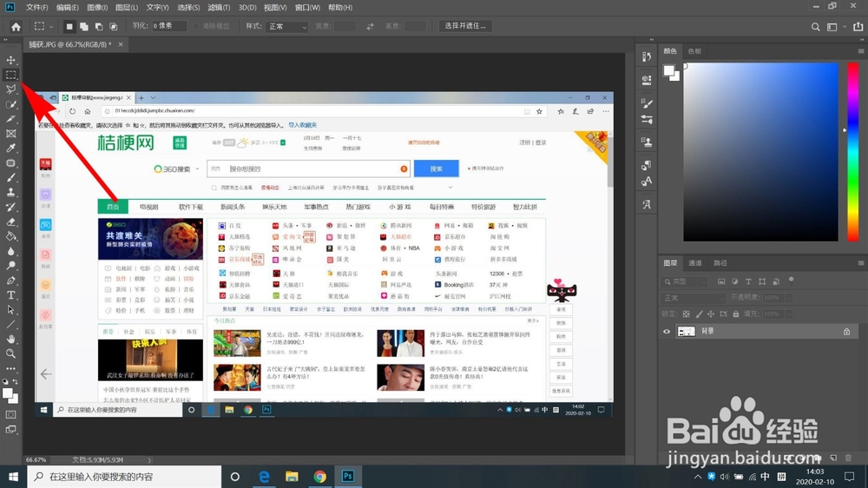This screenshot has width=868, height=488.
Task: Open the search icon at top right
Action: click(815, 27)
